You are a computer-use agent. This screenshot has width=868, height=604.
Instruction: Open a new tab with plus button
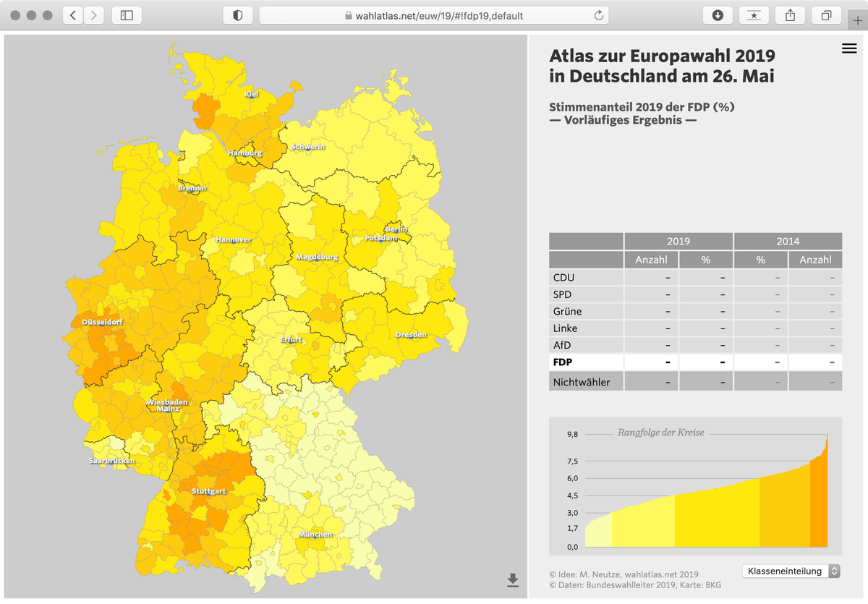tap(858, 21)
